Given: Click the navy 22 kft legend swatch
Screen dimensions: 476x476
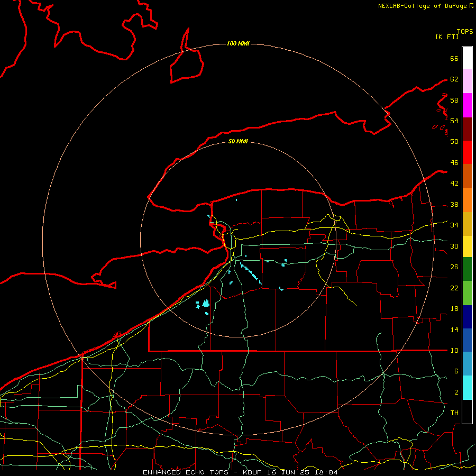Looking at the screenshot, I should [x=467, y=317].
